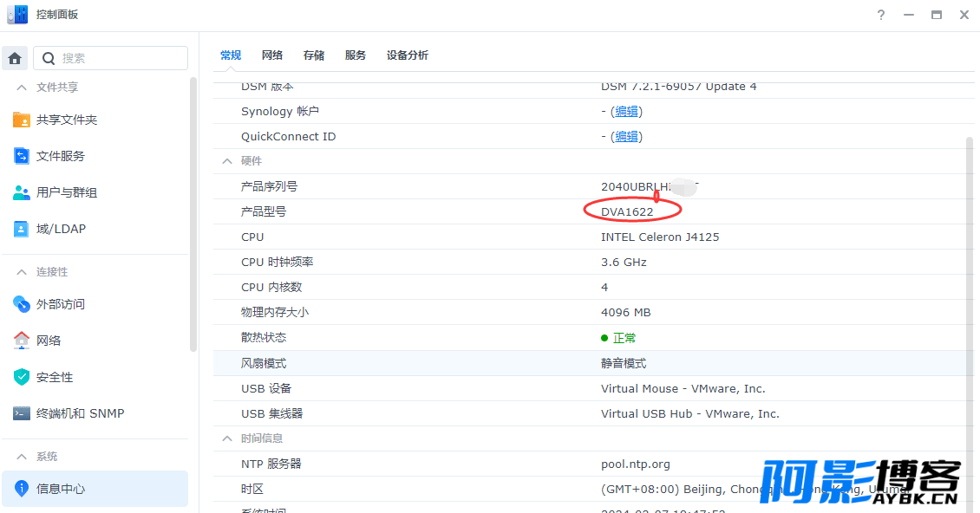Select the Virtual Mouse - VMware, Inc. entry
The height and width of the screenshot is (513, 980).
[683, 389]
